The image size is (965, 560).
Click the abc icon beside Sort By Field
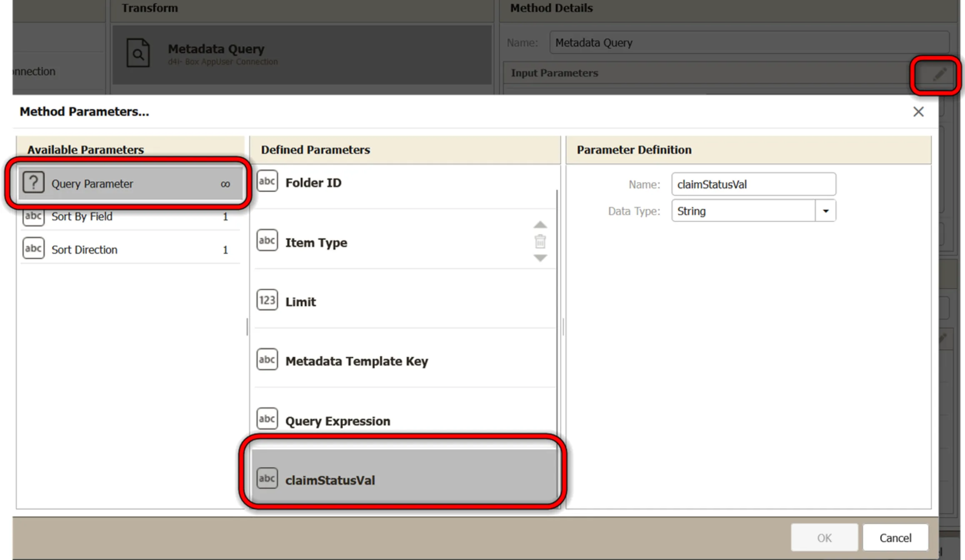pyautogui.click(x=33, y=216)
